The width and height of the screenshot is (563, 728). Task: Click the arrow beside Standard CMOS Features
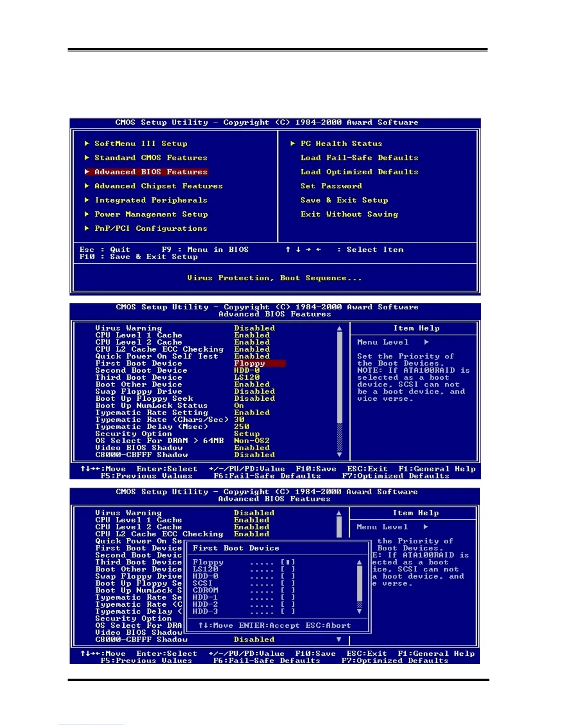click(87, 158)
